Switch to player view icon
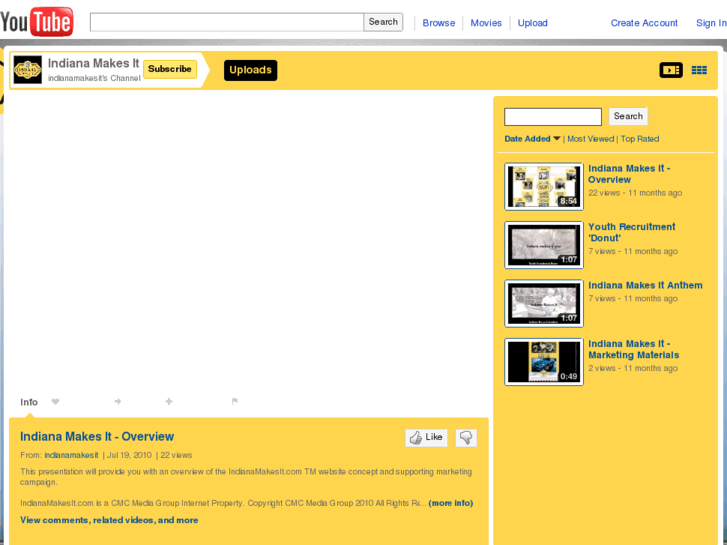 (671, 70)
